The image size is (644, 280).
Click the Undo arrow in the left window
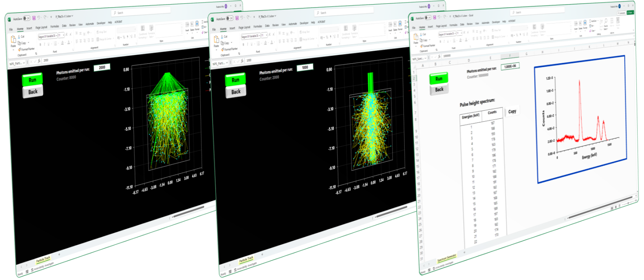click(39, 18)
